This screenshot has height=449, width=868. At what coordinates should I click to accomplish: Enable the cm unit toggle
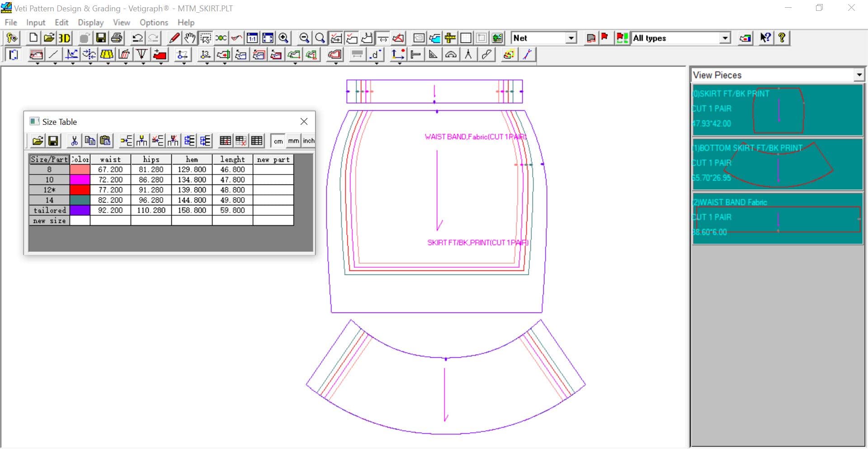278,141
